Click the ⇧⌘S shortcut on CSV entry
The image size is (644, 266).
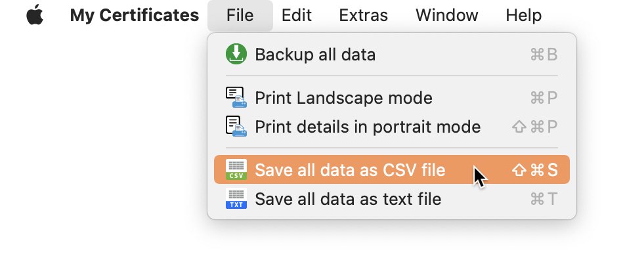535,169
